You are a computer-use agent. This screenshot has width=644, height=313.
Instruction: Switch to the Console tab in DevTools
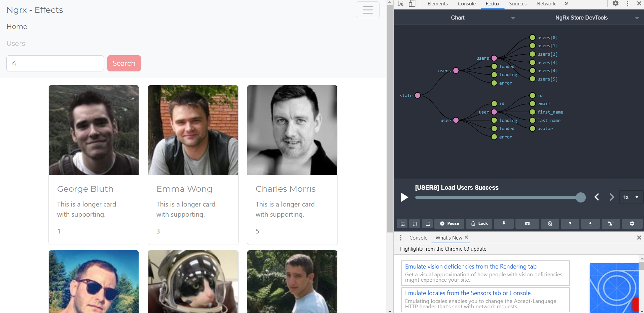467,4
